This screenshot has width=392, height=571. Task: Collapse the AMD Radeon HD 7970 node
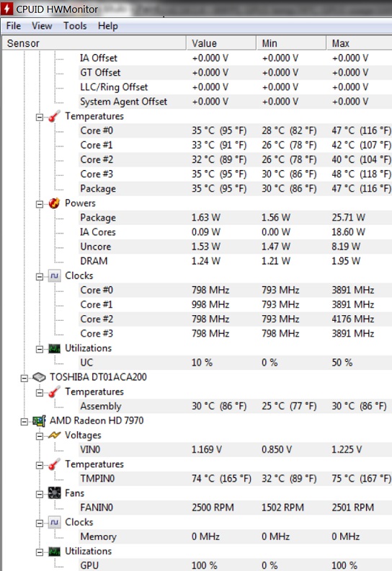coord(24,422)
